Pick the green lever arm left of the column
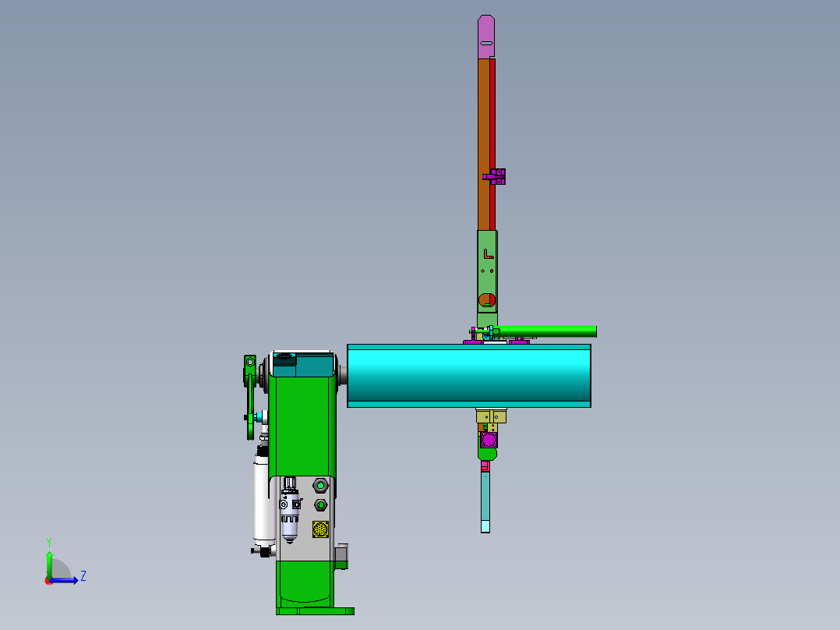Screen dimensions: 840x630 click(x=250, y=397)
